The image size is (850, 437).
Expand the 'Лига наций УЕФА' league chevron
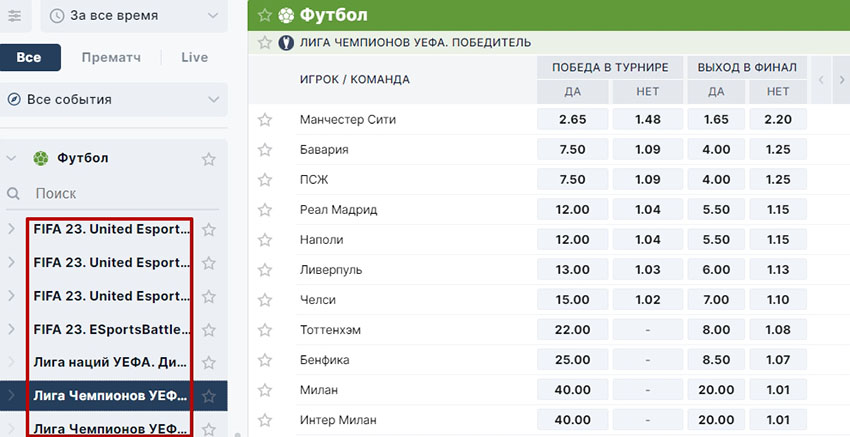click(11, 363)
